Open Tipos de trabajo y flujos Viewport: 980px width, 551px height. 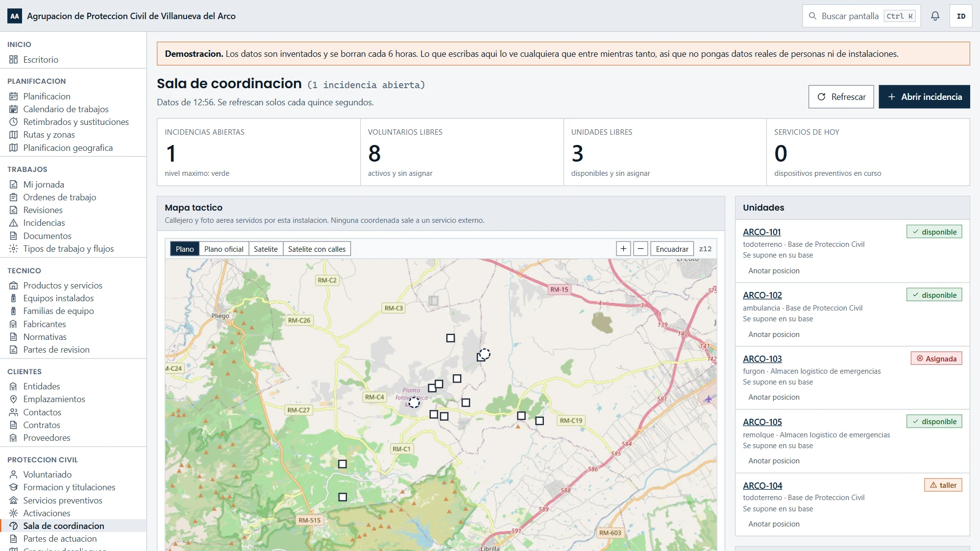tap(73, 249)
